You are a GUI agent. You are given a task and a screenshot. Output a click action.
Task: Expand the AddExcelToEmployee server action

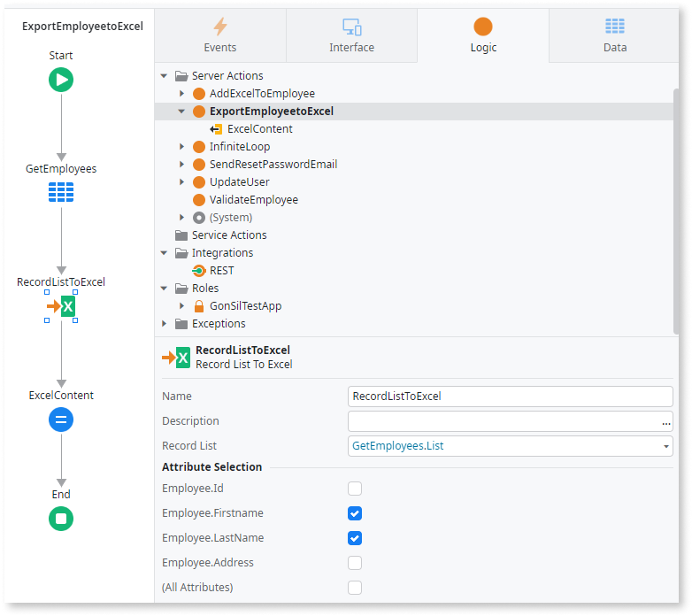click(x=181, y=94)
